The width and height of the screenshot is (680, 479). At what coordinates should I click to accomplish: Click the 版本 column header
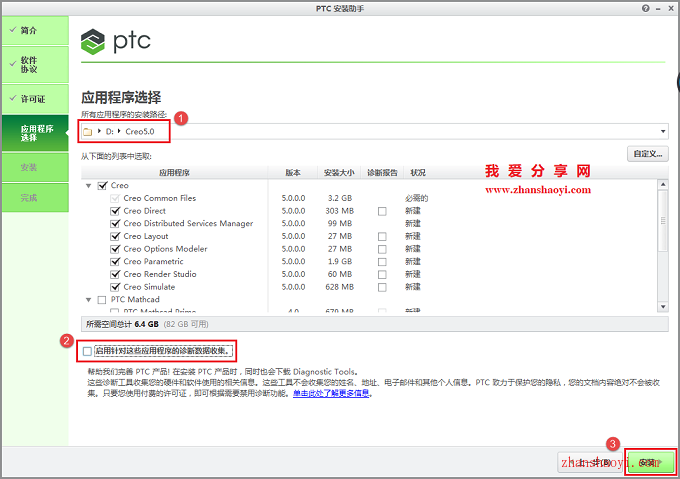[293, 173]
